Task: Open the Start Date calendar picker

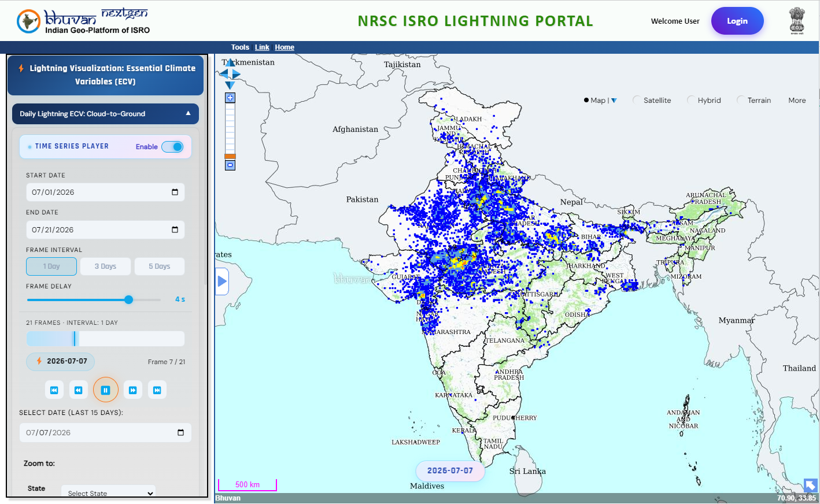Action: [x=175, y=192]
